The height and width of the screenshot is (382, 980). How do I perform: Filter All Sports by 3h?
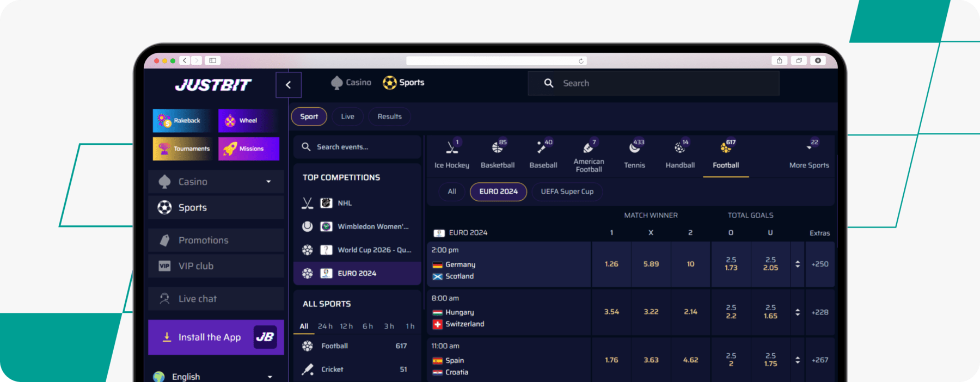[389, 326]
